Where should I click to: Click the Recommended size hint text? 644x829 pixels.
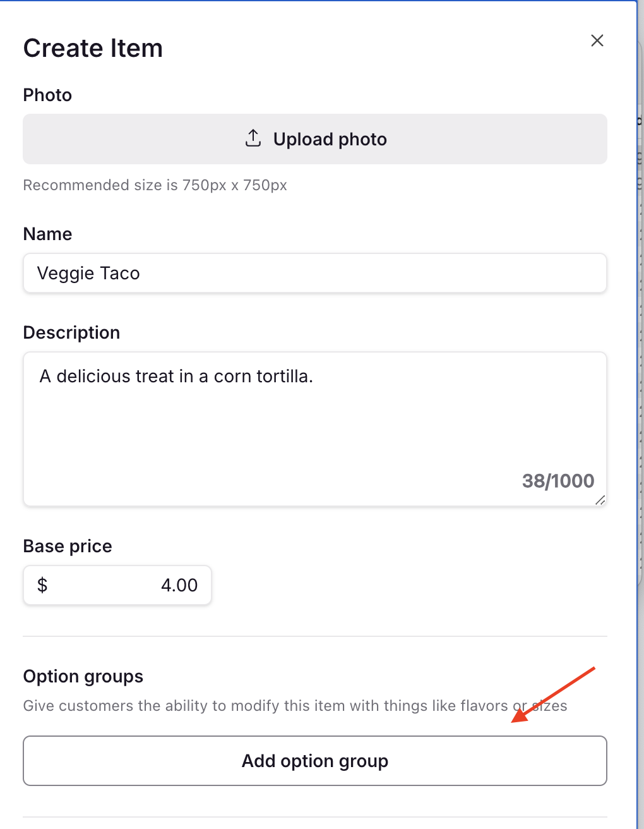point(155,185)
